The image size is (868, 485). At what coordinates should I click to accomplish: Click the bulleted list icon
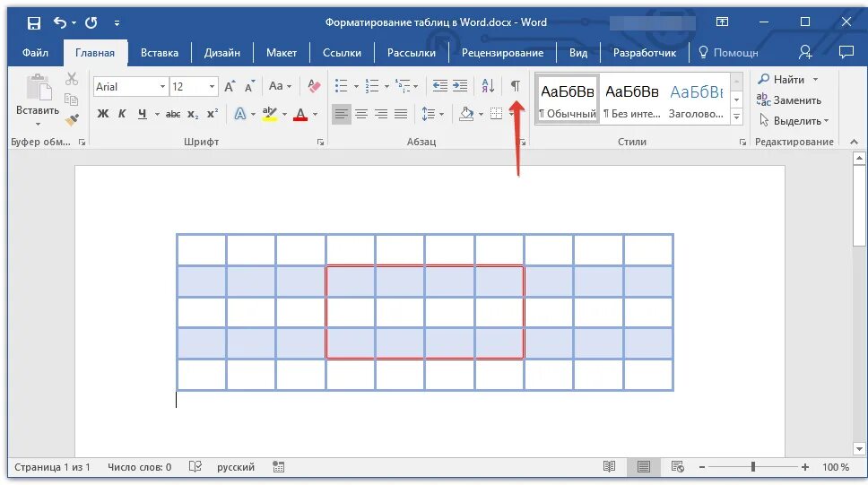[x=342, y=86]
